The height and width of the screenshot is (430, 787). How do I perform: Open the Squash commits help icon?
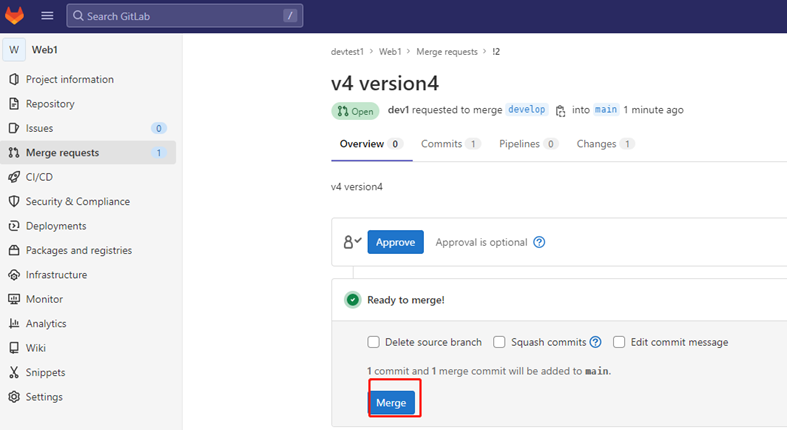coord(595,342)
